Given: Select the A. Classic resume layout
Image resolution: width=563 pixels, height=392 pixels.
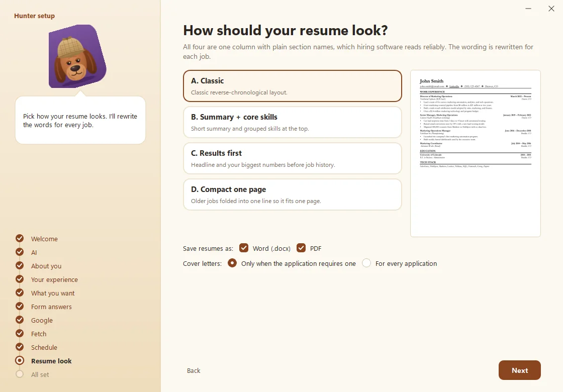Looking at the screenshot, I should (x=292, y=86).
